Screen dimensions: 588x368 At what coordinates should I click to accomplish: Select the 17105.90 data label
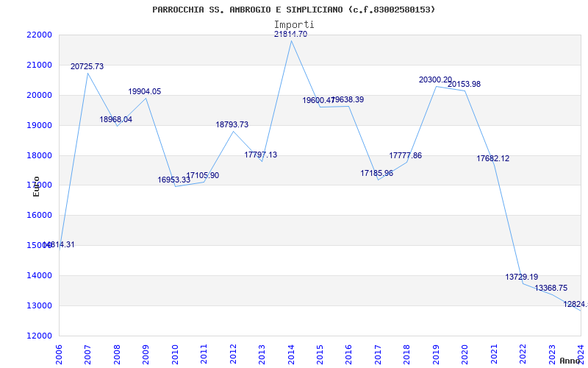pyautogui.click(x=203, y=175)
